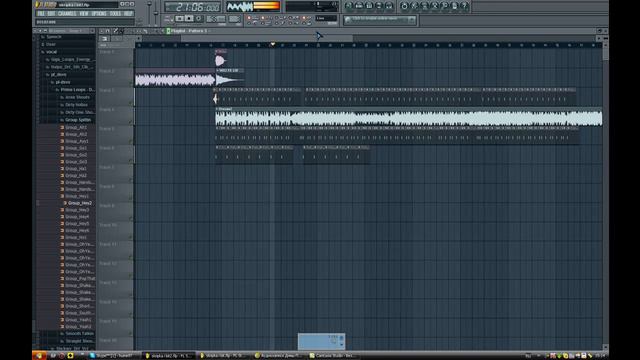Start playback with the Play button
The image size is (640, 360).
point(180,18)
